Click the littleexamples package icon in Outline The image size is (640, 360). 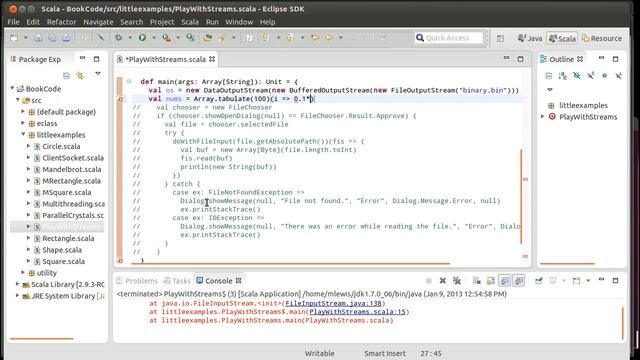coord(551,105)
